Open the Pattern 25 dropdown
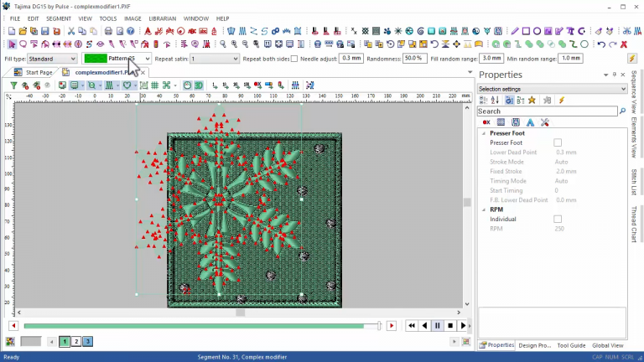Screen dimensions: 644x362 click(x=147, y=59)
